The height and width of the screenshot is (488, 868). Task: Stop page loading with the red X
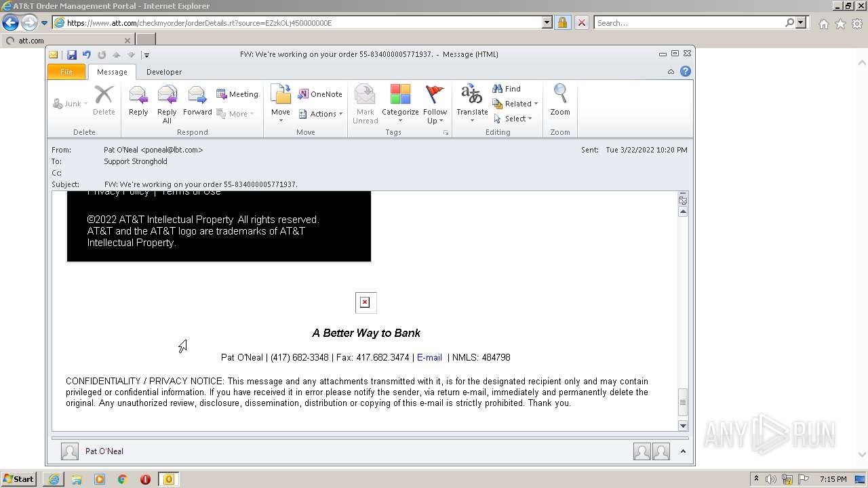coord(581,22)
